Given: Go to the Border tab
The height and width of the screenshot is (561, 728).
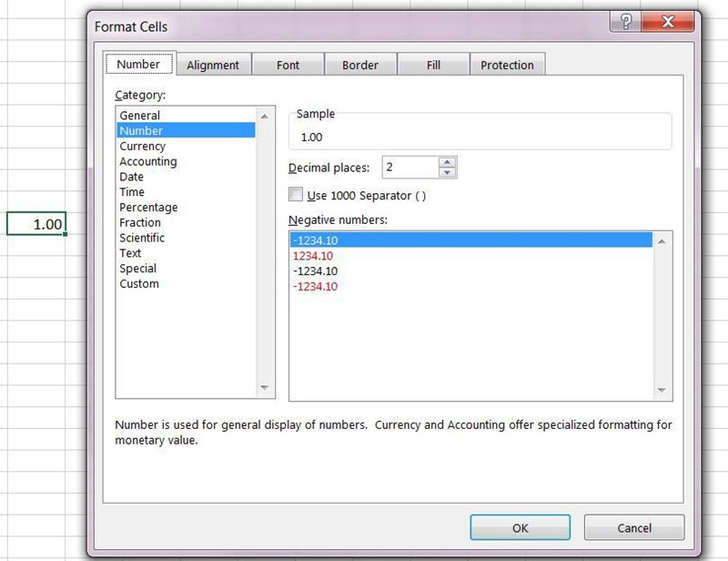Looking at the screenshot, I should [359, 65].
